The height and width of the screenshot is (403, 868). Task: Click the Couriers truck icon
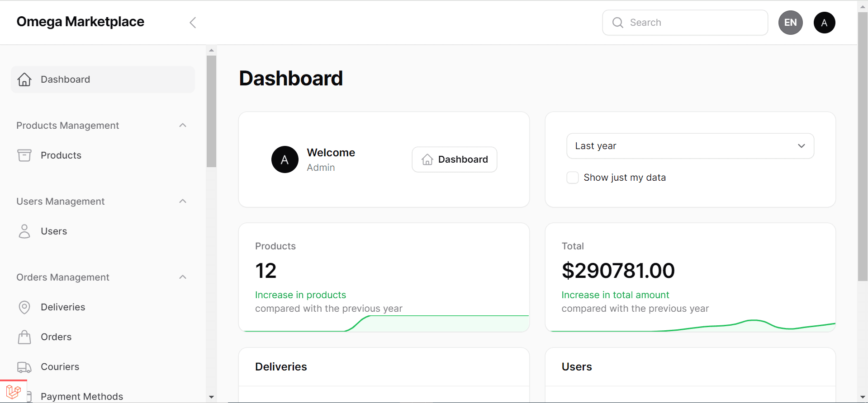click(24, 367)
